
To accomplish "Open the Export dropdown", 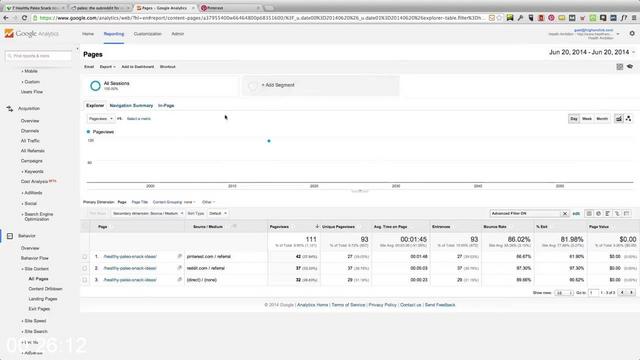I will (108, 67).
